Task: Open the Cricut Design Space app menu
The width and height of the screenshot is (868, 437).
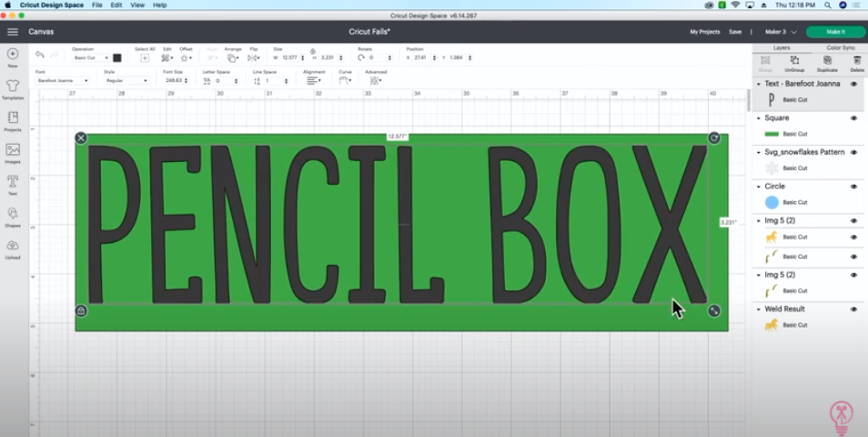Action: [52, 5]
